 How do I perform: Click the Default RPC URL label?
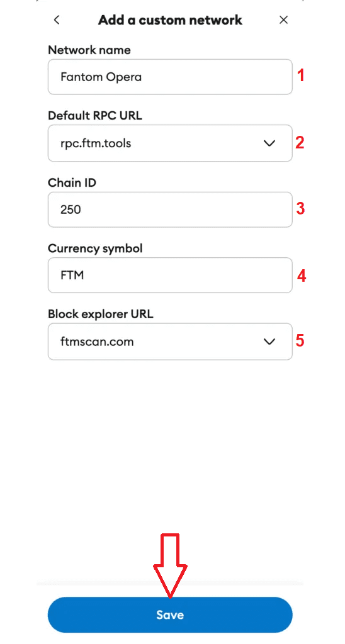[x=95, y=116]
